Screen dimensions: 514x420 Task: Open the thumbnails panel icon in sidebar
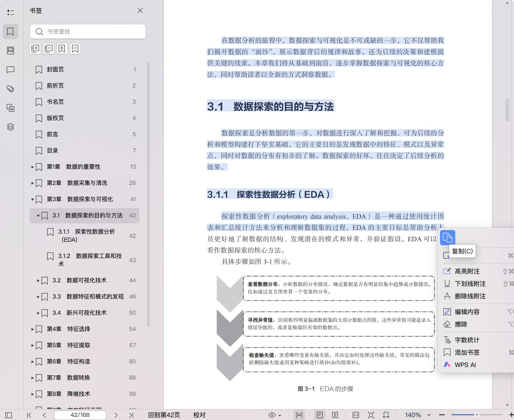[10, 51]
